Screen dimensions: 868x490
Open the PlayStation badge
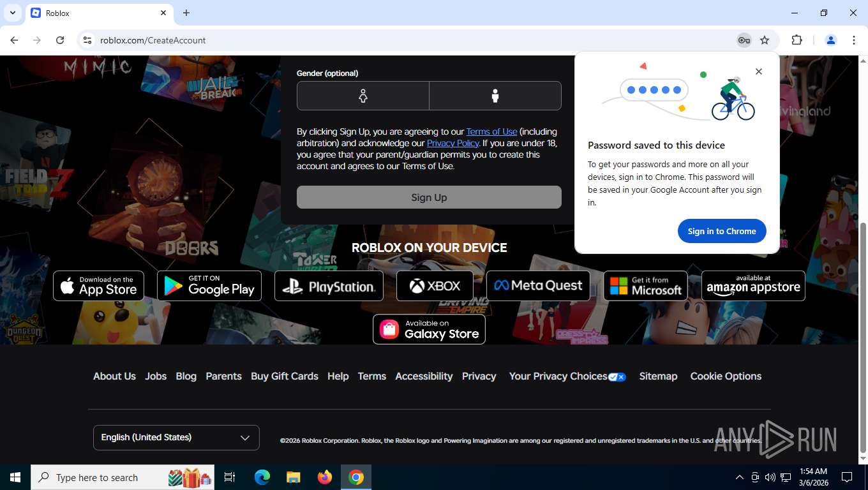329,286
